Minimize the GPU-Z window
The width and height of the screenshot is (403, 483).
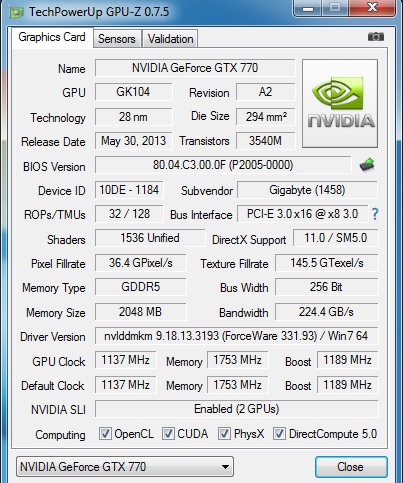point(307,8)
